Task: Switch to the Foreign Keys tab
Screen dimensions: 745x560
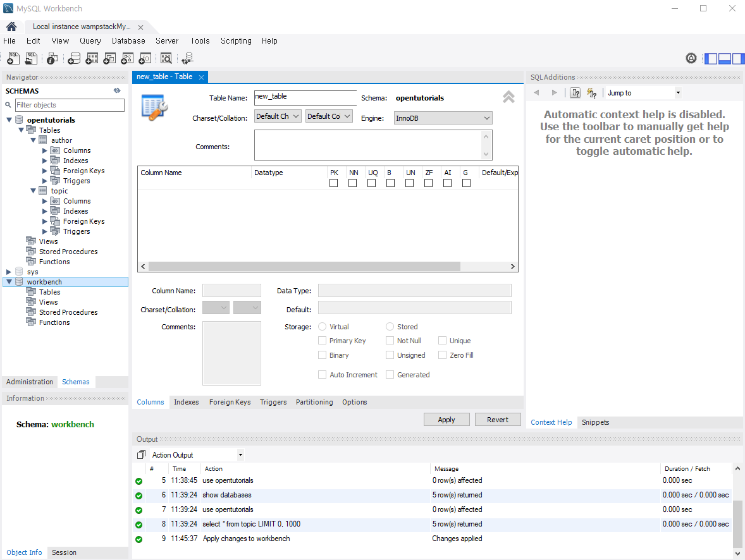Action: pos(230,403)
